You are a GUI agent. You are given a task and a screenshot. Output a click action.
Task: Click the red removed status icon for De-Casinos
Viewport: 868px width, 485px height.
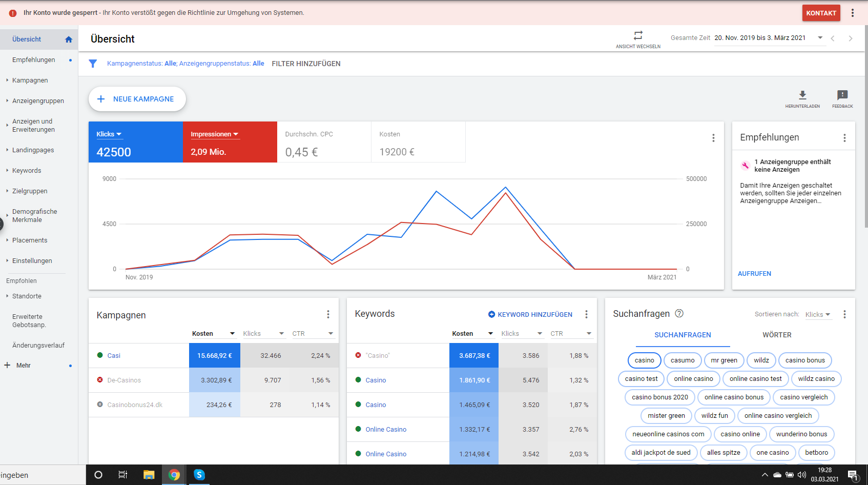click(100, 379)
